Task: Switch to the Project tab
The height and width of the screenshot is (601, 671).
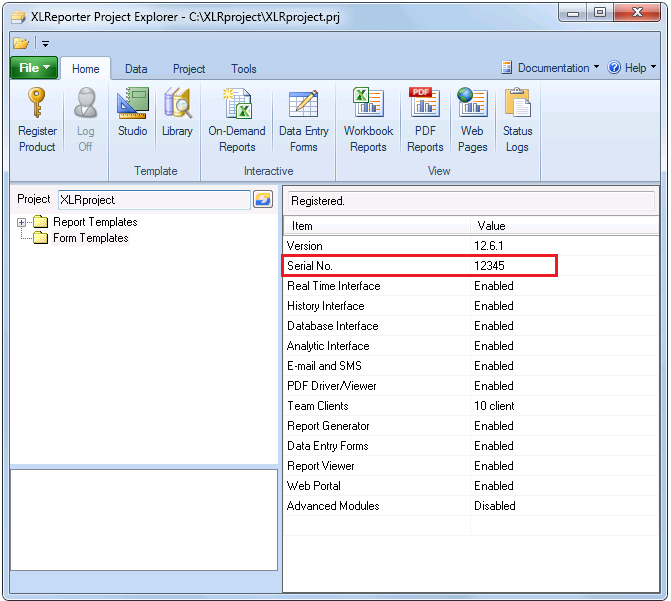Action: (189, 68)
